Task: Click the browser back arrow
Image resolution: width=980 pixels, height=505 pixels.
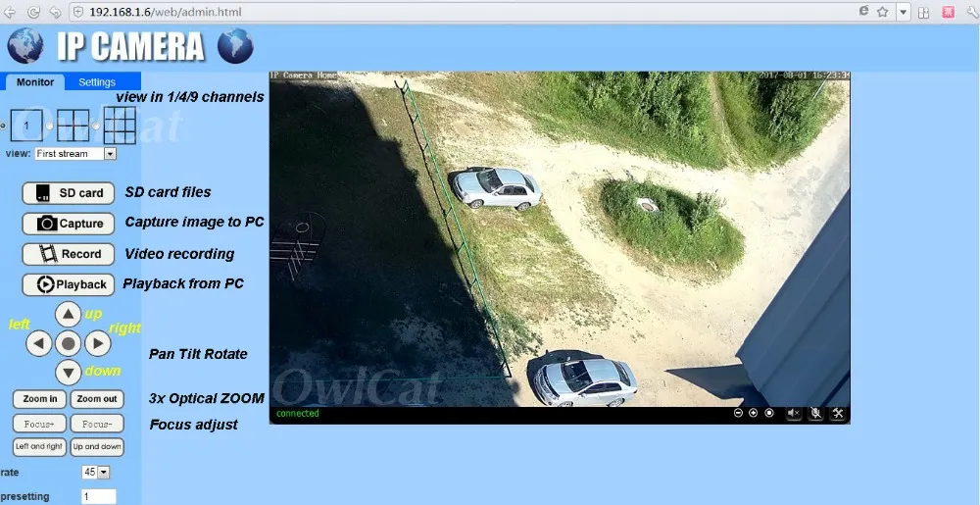Action: point(10,12)
